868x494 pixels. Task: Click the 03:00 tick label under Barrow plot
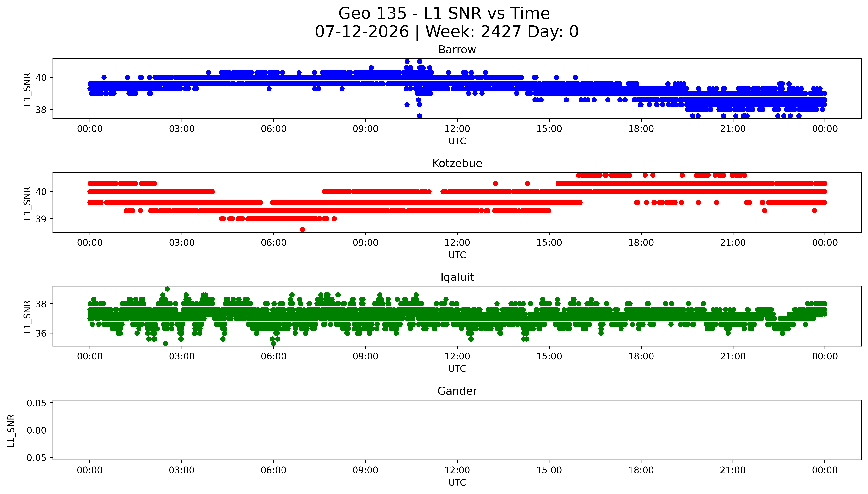click(182, 129)
